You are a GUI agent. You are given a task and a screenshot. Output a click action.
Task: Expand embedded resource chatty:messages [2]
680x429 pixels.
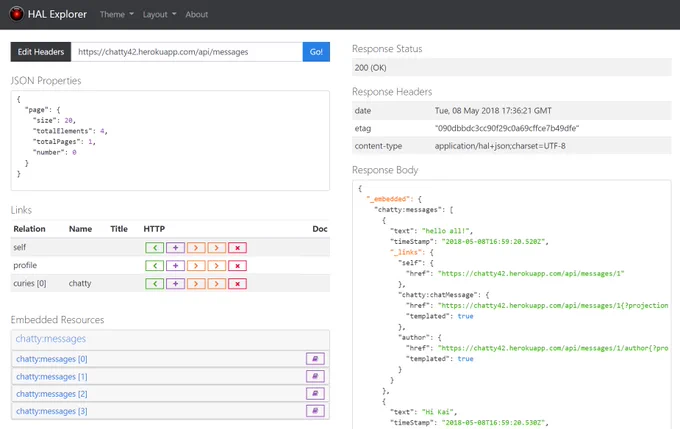52,394
